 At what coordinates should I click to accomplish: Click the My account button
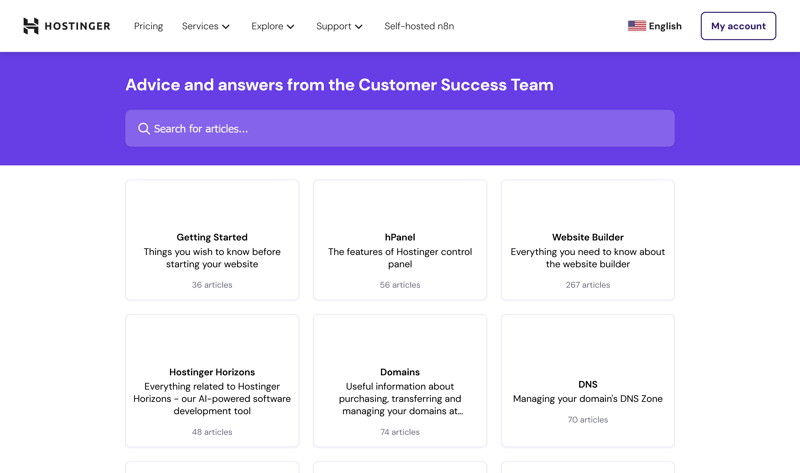[x=738, y=26]
